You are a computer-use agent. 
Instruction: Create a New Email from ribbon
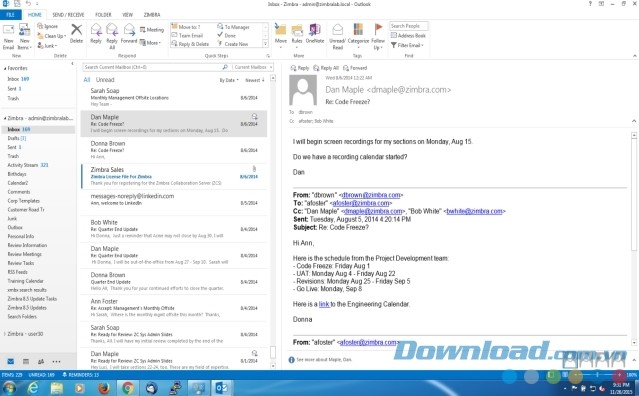tap(9, 37)
